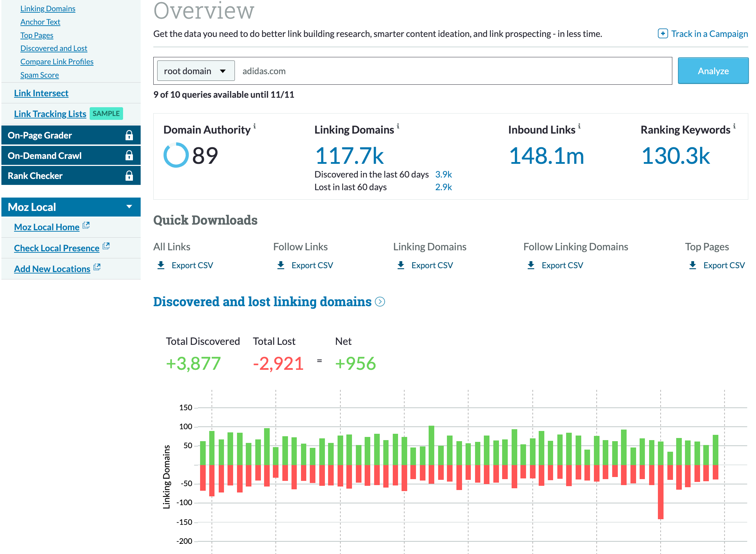This screenshot has width=756, height=554.
Task: Open Spam Score sidebar link
Action: pos(39,75)
